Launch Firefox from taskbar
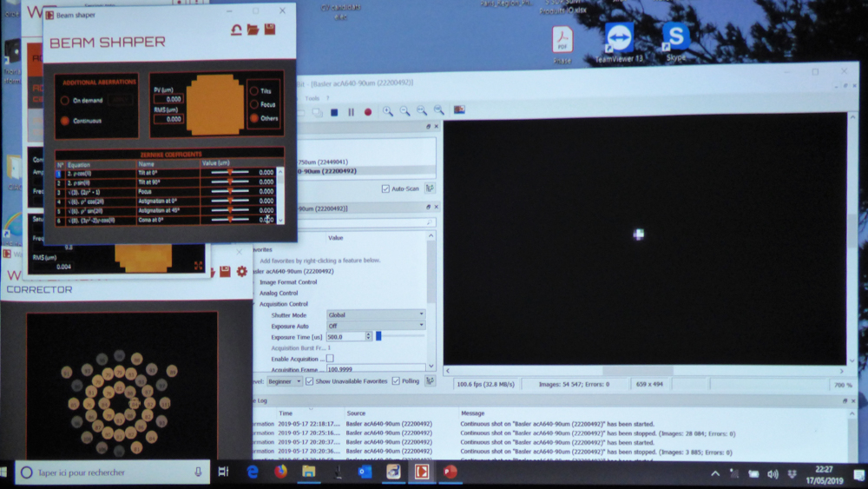 [280, 472]
